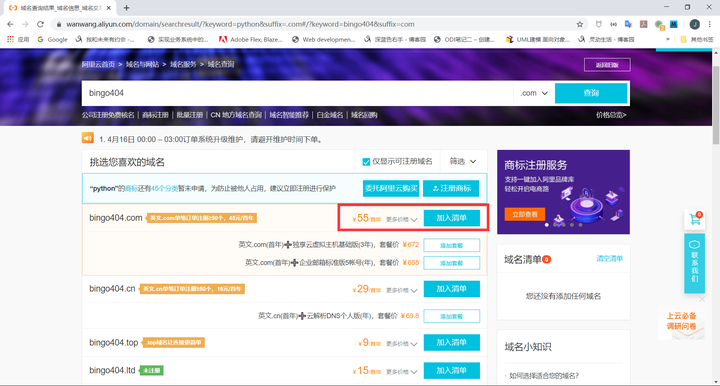Click the address bar URL
The height and width of the screenshot is (386, 720).
coord(240,24)
